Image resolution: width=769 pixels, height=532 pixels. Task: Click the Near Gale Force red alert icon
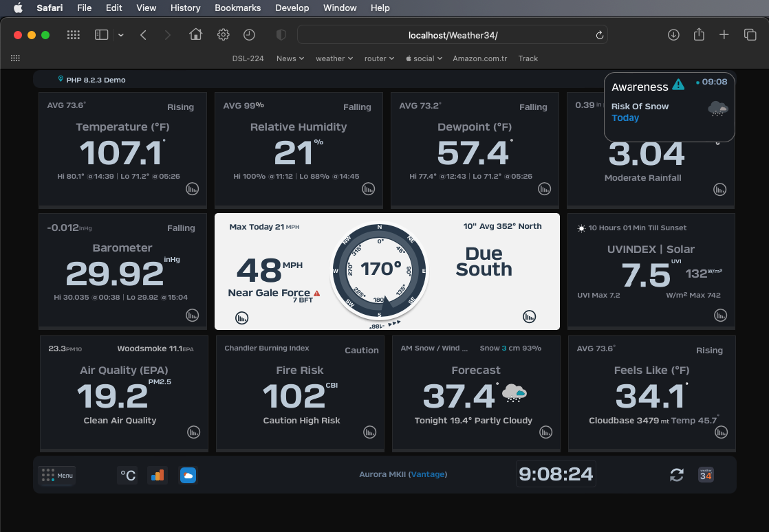pyautogui.click(x=317, y=293)
